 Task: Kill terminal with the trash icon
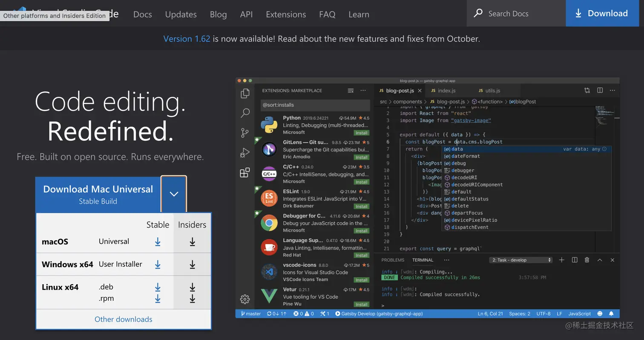coord(587,260)
